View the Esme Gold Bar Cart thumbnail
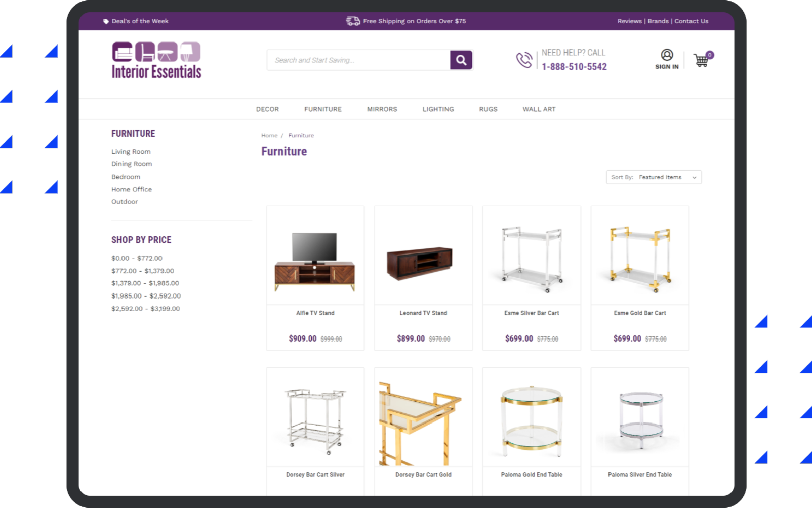The image size is (812, 508). [640, 256]
